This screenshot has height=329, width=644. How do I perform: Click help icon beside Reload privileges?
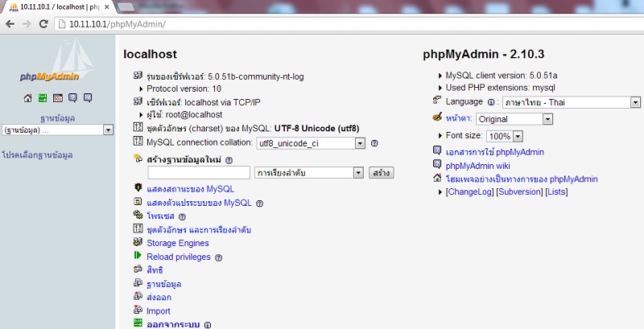[218, 258]
